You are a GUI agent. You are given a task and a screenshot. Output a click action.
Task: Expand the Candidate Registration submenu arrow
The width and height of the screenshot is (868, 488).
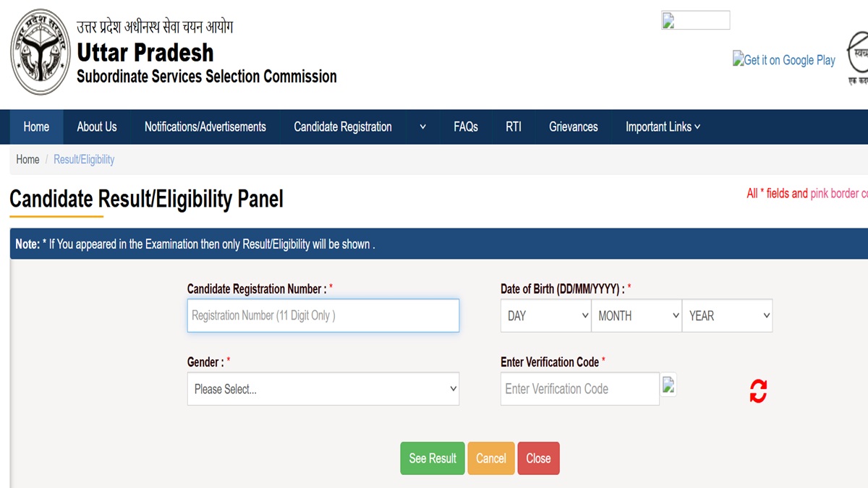point(422,127)
